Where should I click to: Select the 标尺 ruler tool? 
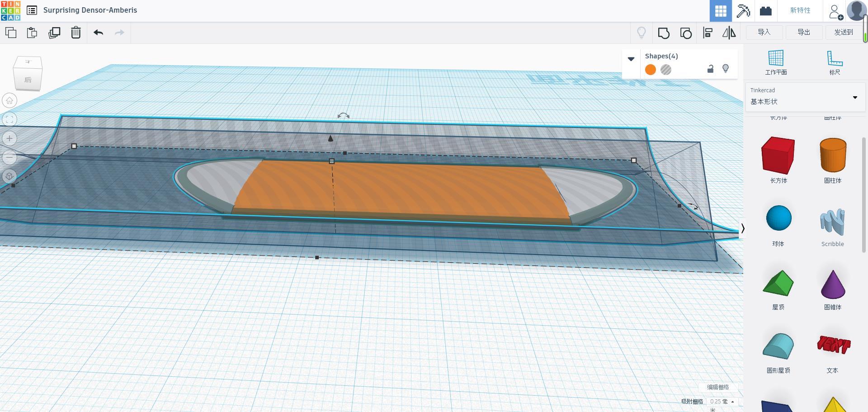pyautogui.click(x=835, y=62)
